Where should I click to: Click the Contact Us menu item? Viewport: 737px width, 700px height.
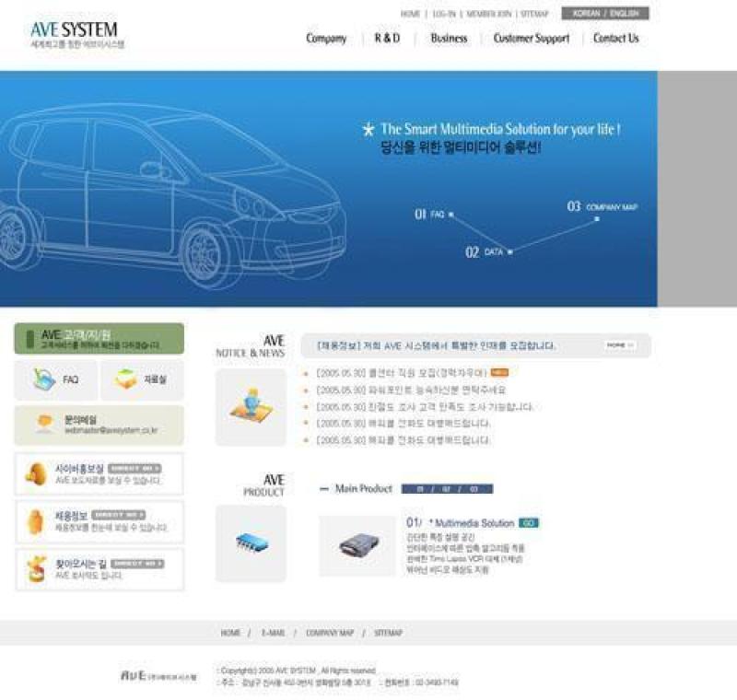point(615,39)
